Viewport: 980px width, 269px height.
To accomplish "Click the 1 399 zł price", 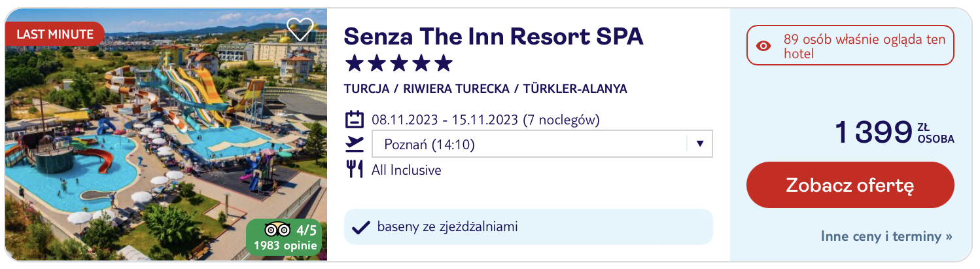I will [x=894, y=132].
